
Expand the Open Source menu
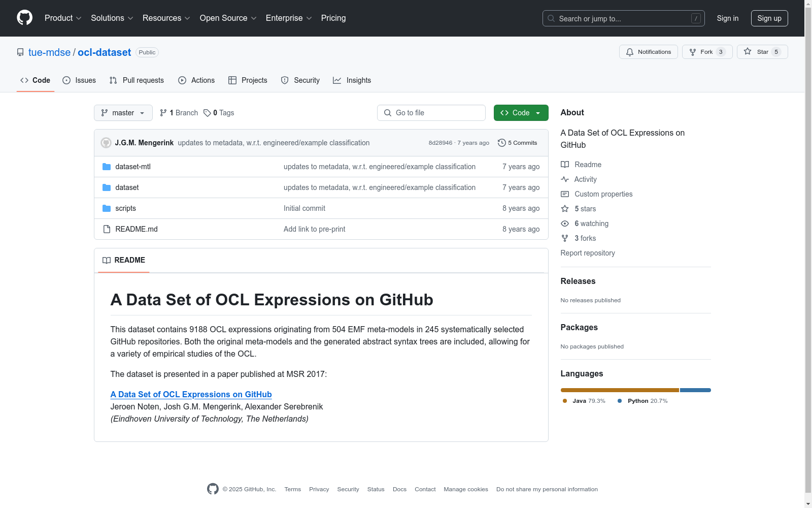pos(228,18)
